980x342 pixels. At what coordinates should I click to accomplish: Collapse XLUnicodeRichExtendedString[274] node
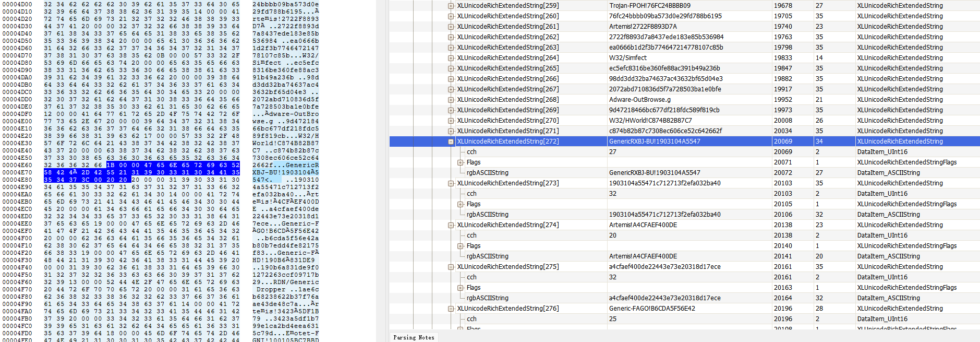point(451,225)
